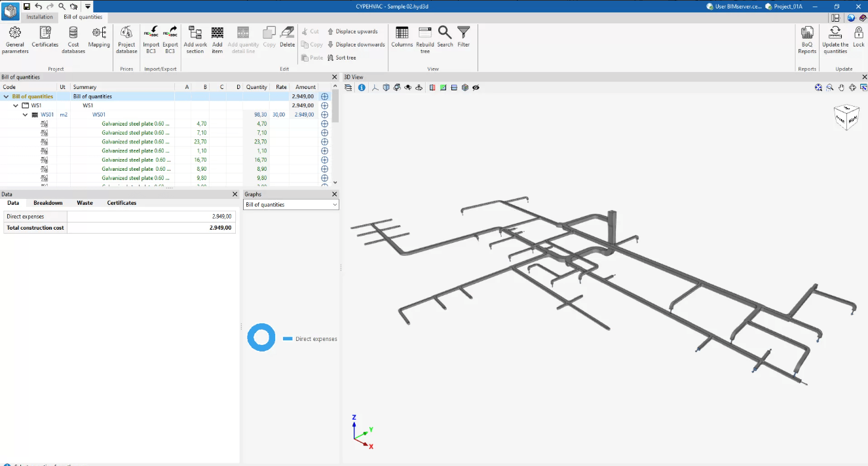This screenshot has height=466, width=868.
Task: Click the Summary column header
Action: click(x=123, y=87)
